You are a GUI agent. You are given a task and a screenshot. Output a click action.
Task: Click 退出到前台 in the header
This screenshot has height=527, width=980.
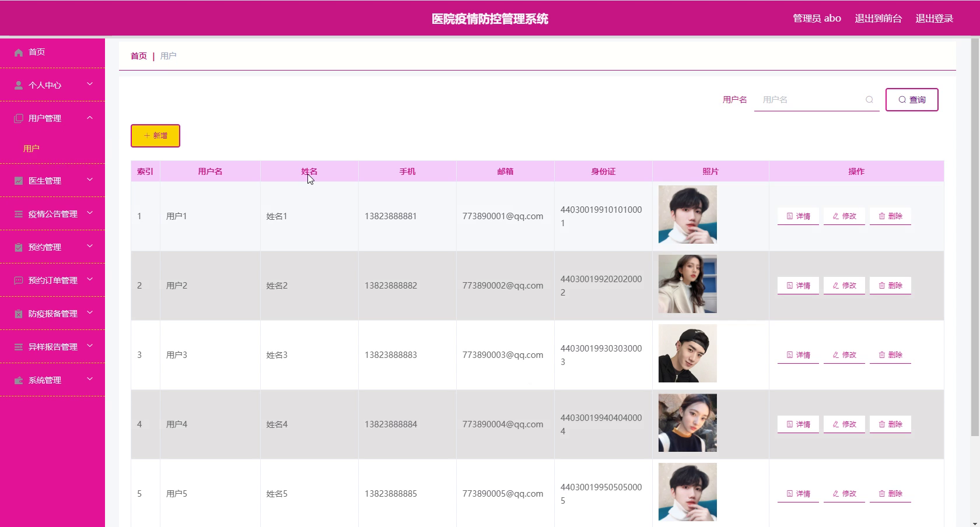[x=878, y=19]
